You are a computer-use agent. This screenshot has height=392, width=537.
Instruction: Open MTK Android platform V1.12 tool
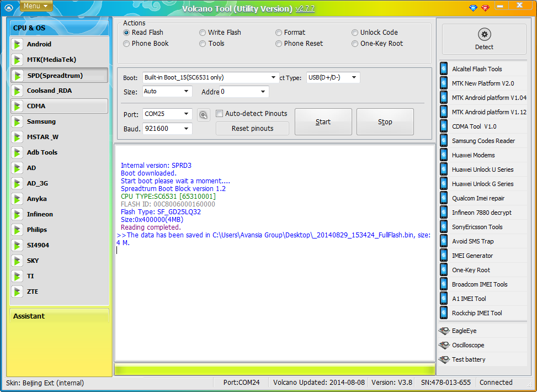coord(483,112)
